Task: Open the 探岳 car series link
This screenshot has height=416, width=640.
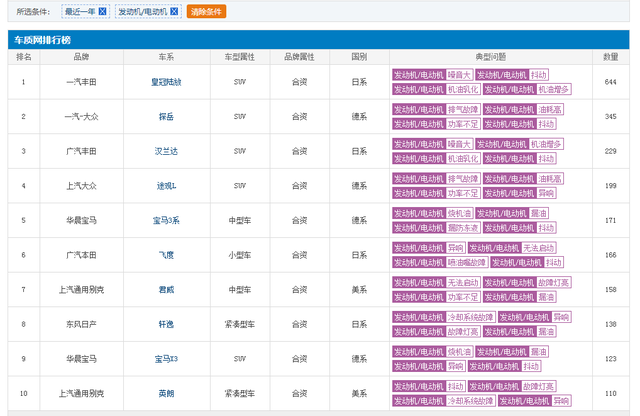Action: tap(166, 117)
